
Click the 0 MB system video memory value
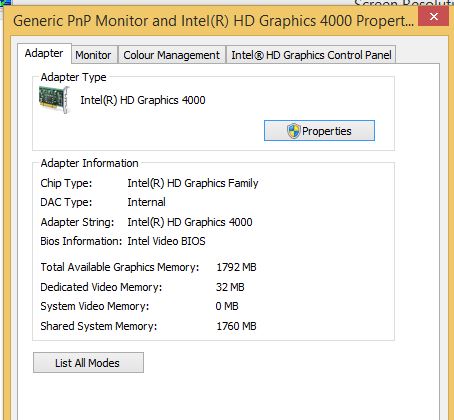click(227, 306)
